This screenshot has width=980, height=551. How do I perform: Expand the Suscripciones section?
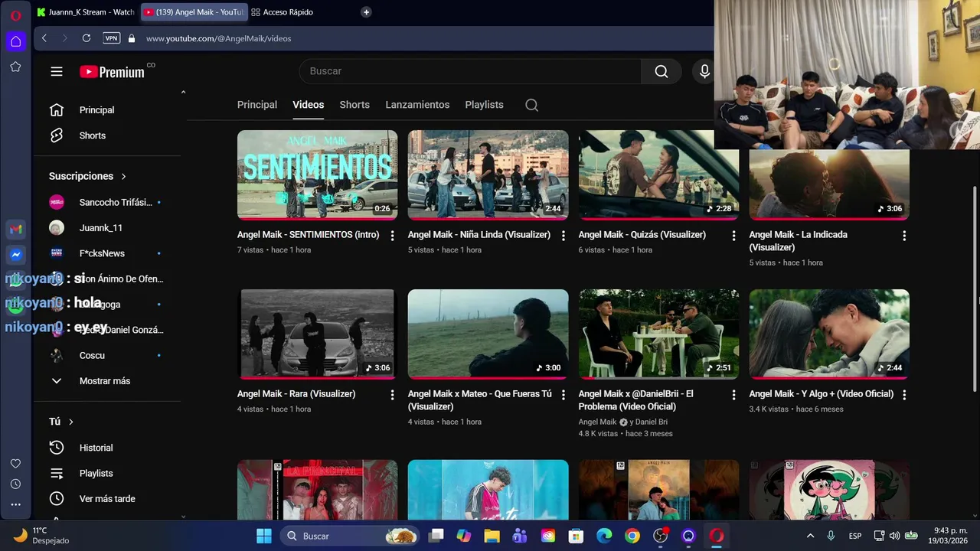[87, 176]
